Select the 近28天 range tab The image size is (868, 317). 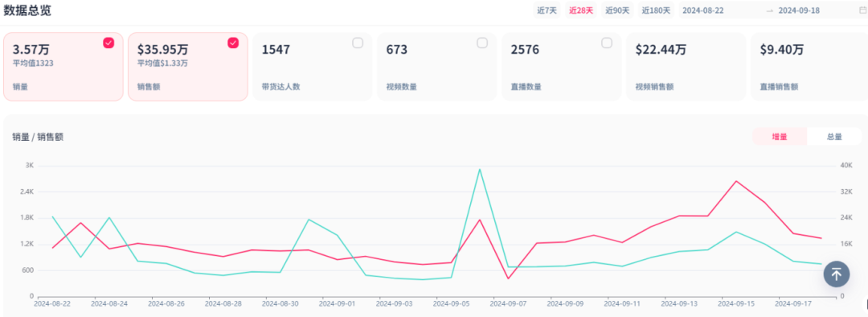[x=581, y=10]
